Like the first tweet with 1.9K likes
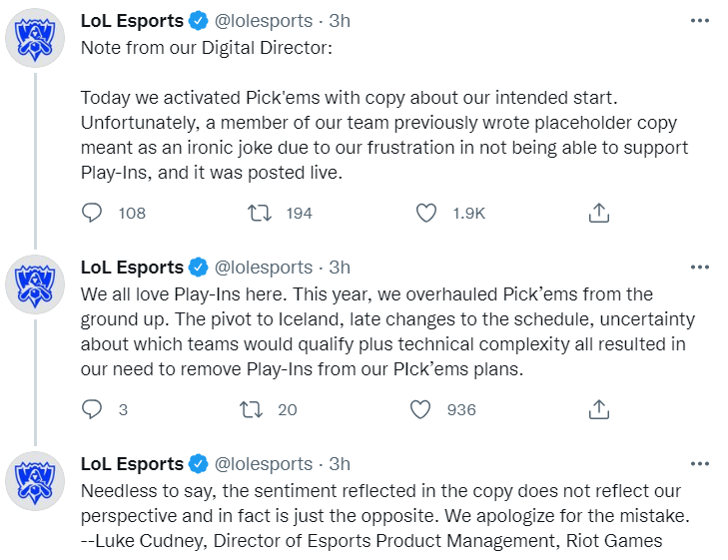 [425, 213]
